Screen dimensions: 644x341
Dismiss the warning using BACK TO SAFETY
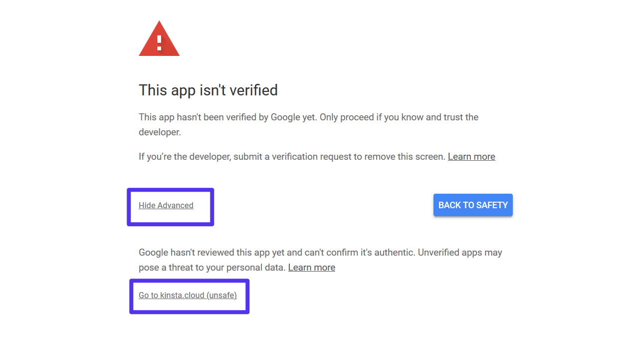(472, 205)
